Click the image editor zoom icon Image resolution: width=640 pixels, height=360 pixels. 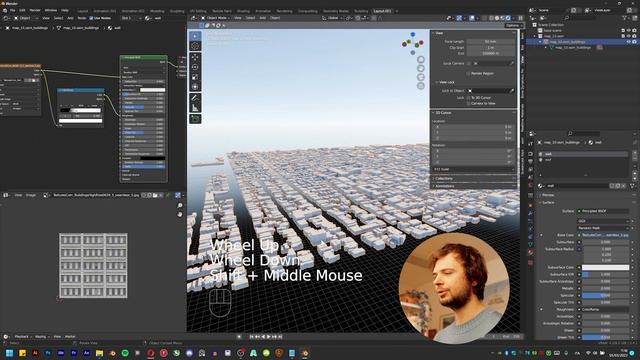[180, 206]
